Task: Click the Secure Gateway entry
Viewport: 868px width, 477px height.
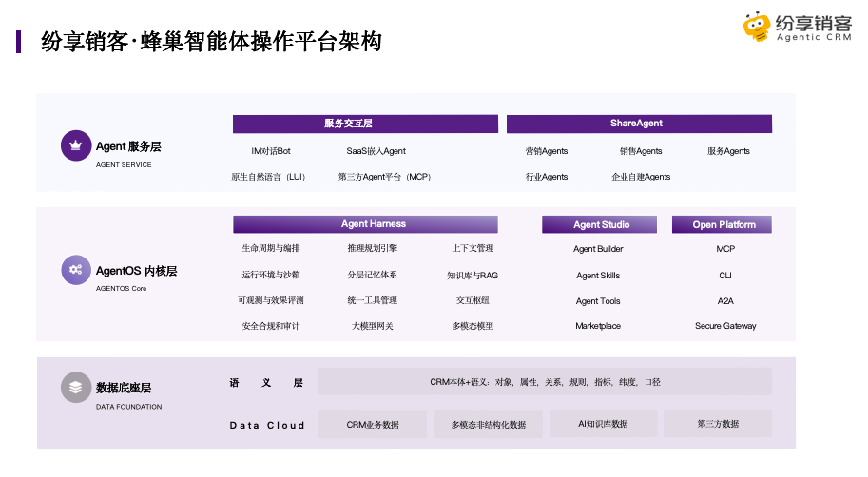Action: click(725, 326)
